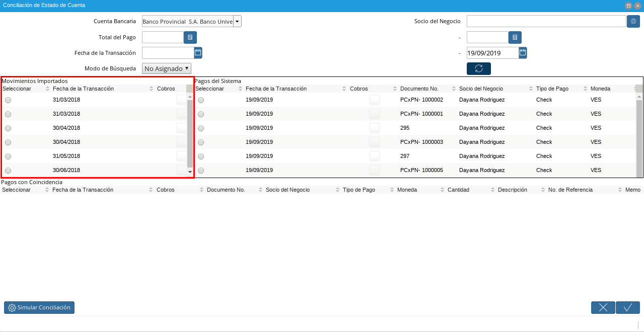Click the cancel X icon button
Screen dimensions: 644x332
603,307
